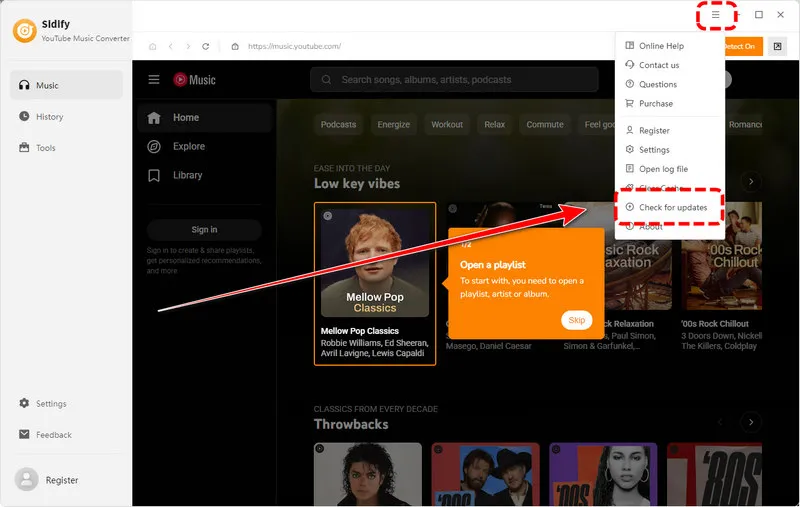Go back with the browser back arrow
The image size is (800, 507).
pyautogui.click(x=171, y=46)
